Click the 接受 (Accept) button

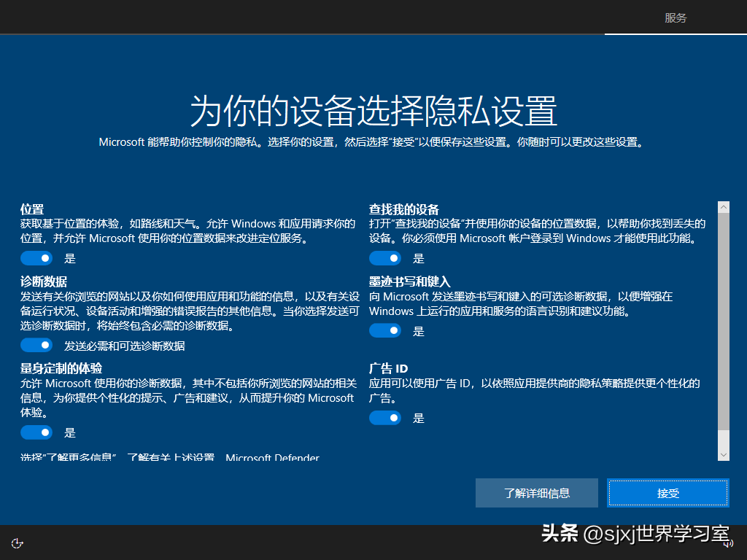(x=668, y=493)
